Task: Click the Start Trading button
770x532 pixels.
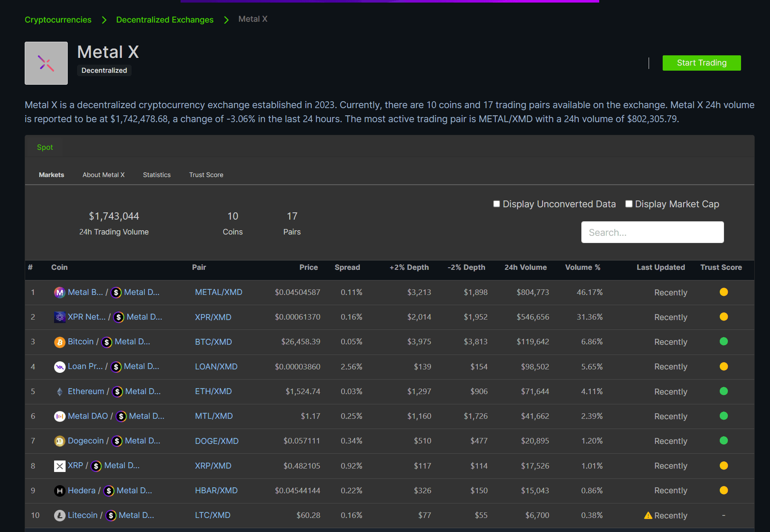Action: [702, 63]
